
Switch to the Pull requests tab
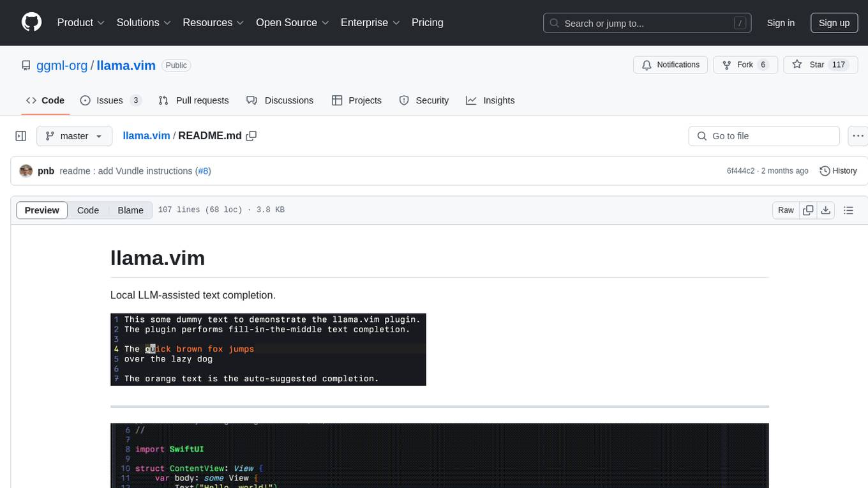click(193, 100)
